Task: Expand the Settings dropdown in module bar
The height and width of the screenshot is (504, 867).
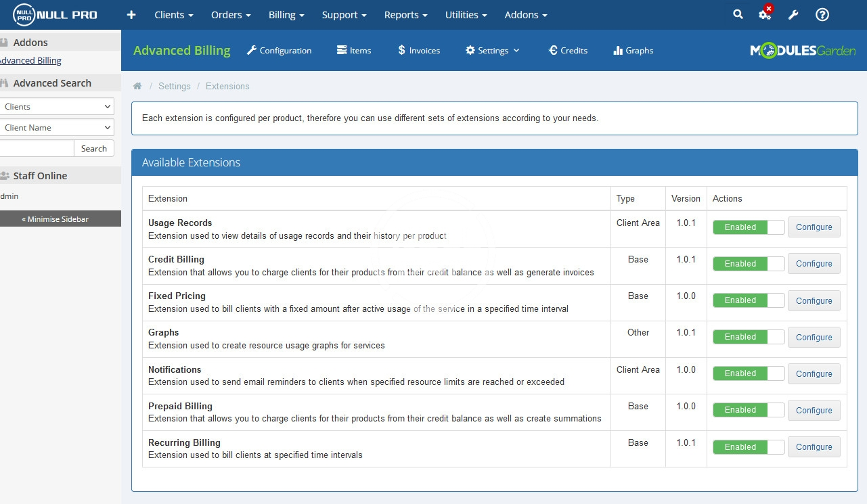Action: [x=493, y=51]
